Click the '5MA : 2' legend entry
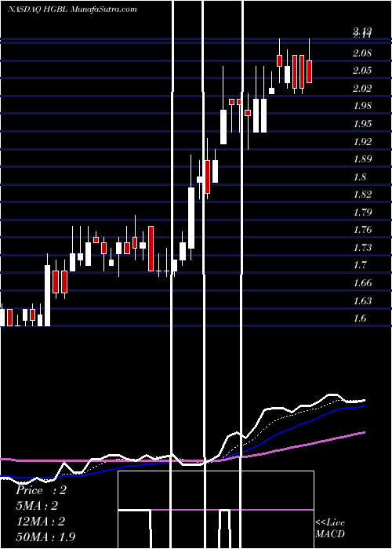The image size is (392, 549). click(x=36, y=506)
